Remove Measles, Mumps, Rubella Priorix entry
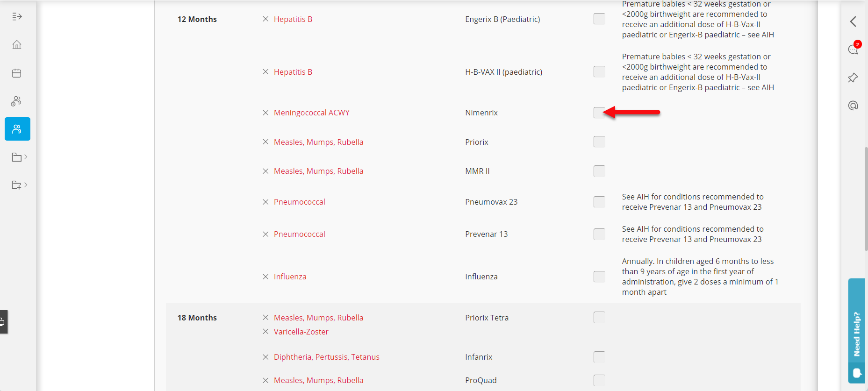Screen dimensions: 868x391 tap(265, 142)
